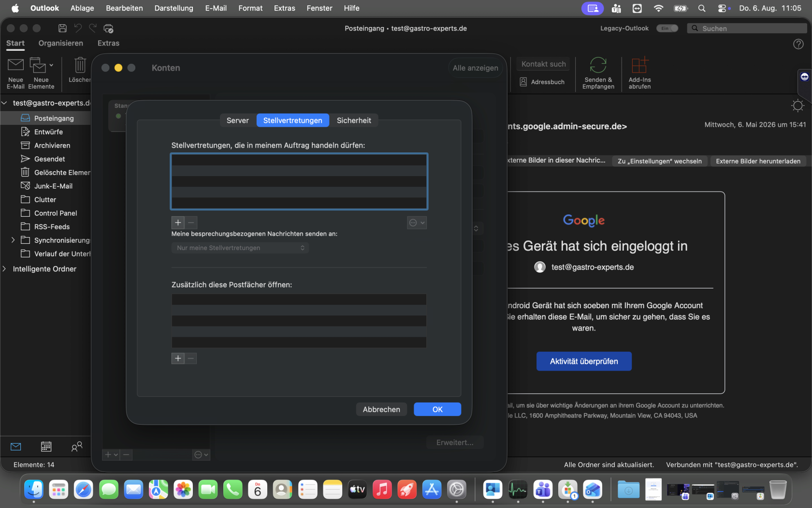
Task: Add a mailbox under Zusätzlich diese Postfächer öffnen
Action: click(x=178, y=359)
